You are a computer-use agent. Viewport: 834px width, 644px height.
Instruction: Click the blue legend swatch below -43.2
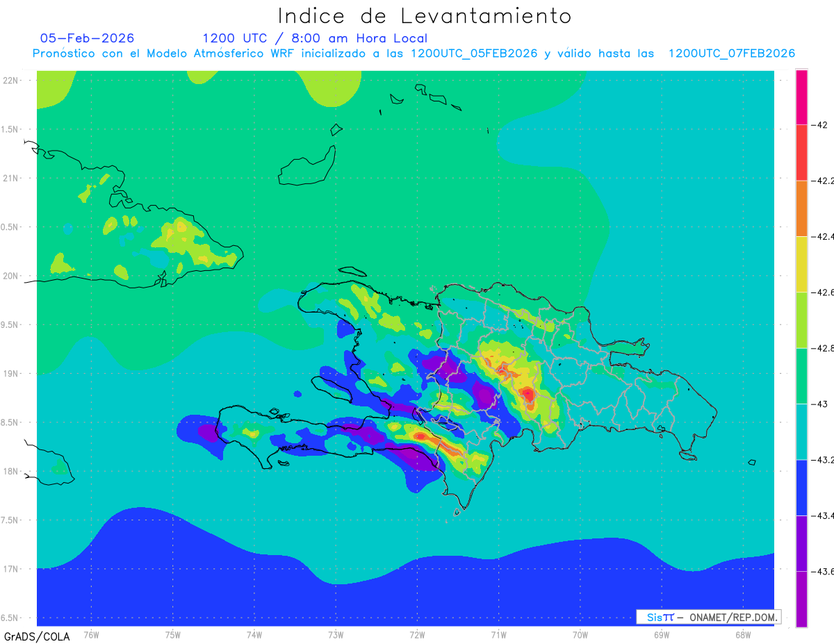[x=801, y=487]
